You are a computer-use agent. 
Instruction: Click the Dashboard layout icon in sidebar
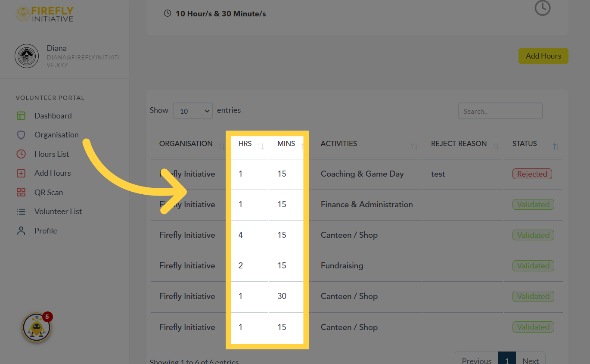pos(21,116)
